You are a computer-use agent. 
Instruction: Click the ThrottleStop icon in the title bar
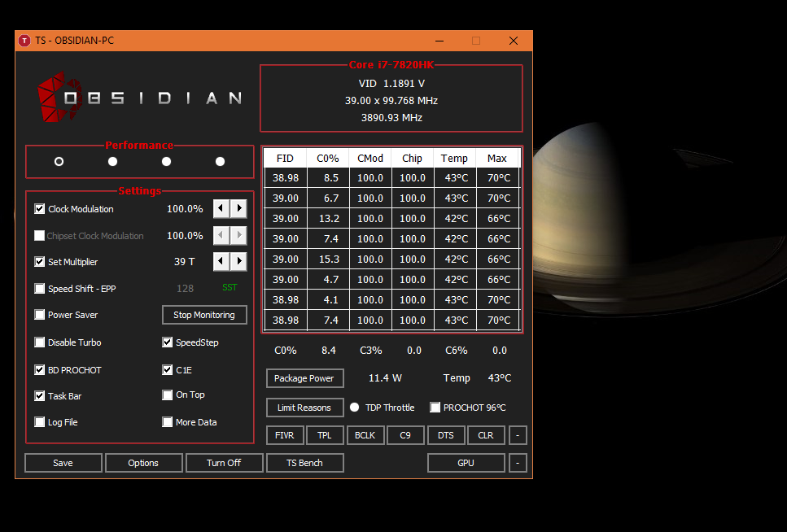(x=24, y=41)
